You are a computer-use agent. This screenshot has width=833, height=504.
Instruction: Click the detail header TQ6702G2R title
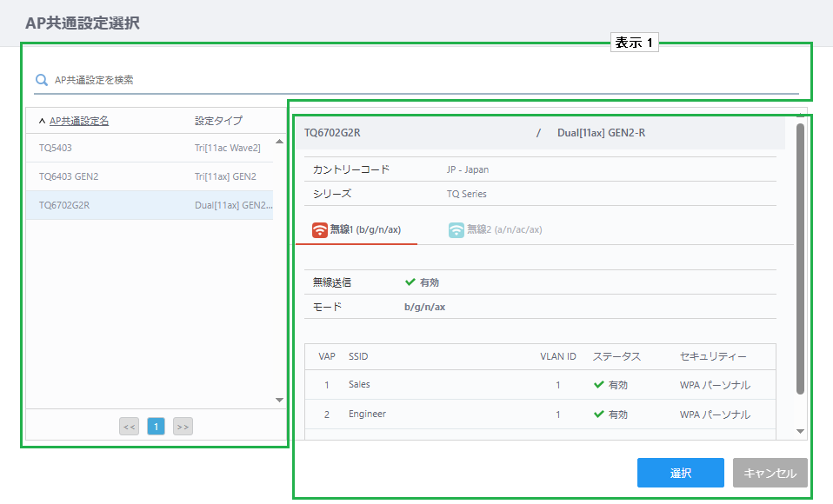coord(332,133)
